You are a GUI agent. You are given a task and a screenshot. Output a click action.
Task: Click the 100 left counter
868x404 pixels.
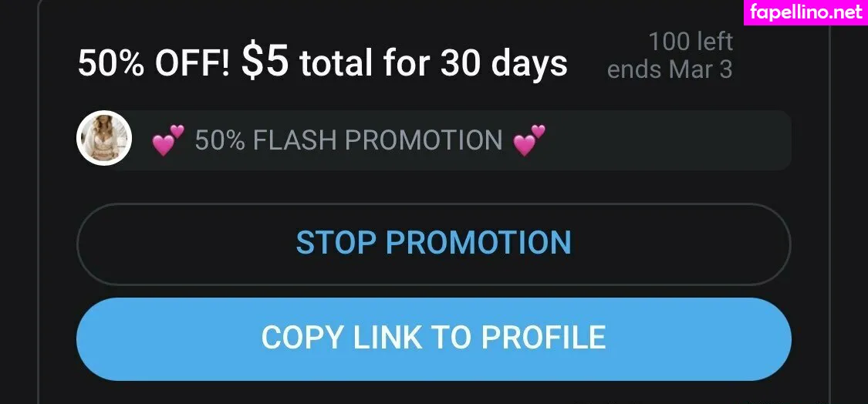coord(691,42)
